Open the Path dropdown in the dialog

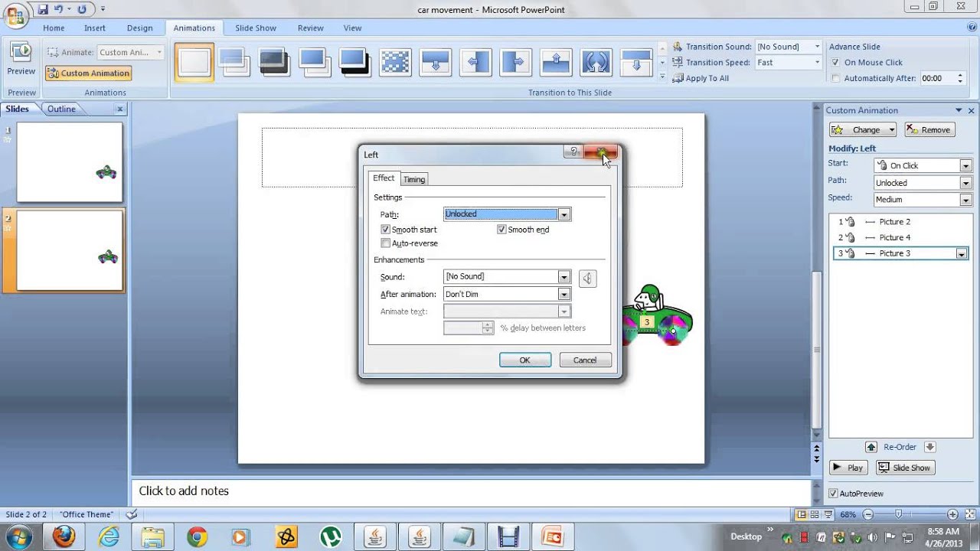click(x=563, y=214)
